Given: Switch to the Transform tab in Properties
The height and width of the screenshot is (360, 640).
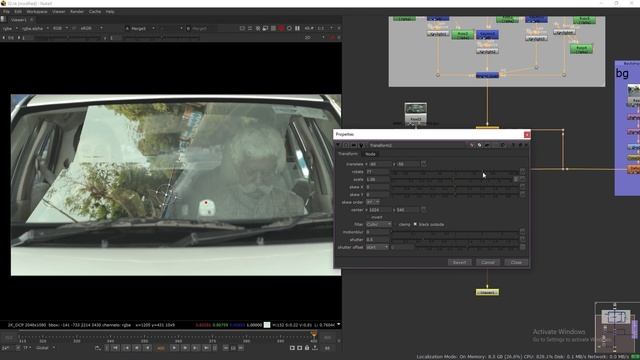Looking at the screenshot, I should click(348, 154).
